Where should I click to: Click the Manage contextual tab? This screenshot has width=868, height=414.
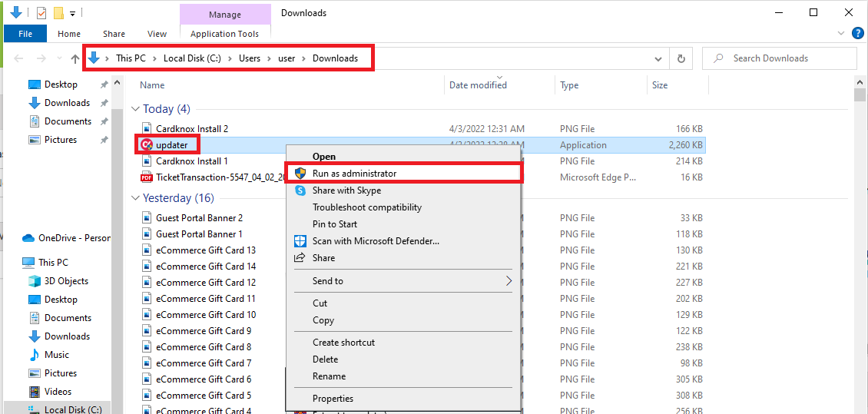225,14
